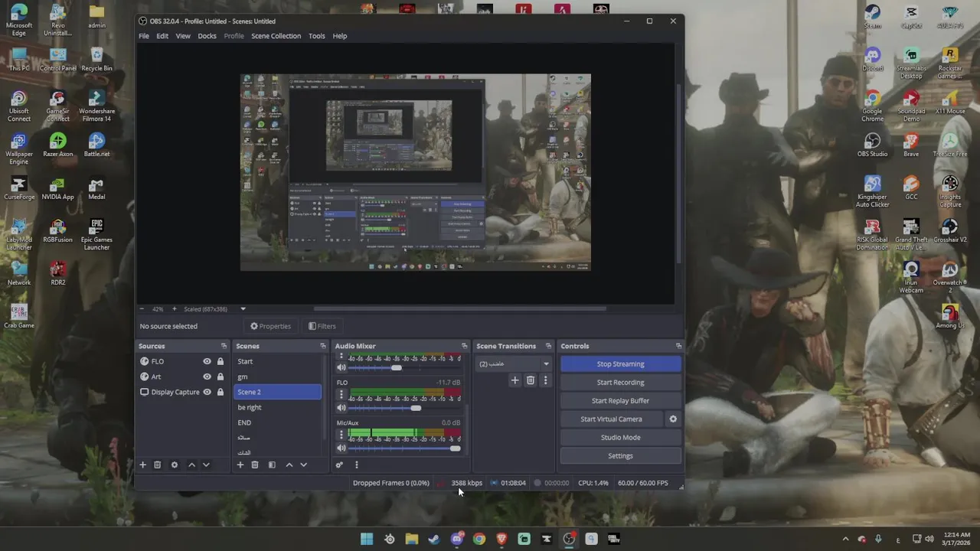Enable Studio Mode
Screen dimensions: 980x551
(x=620, y=438)
